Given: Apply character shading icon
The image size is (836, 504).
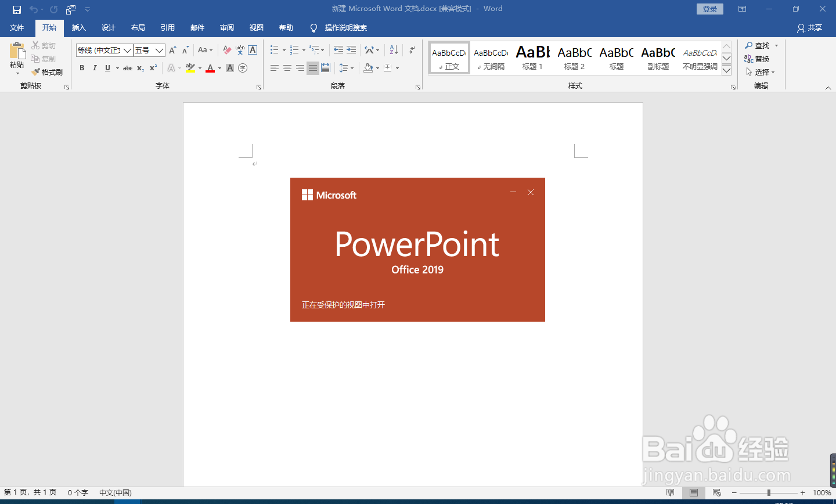Looking at the screenshot, I should (230, 68).
